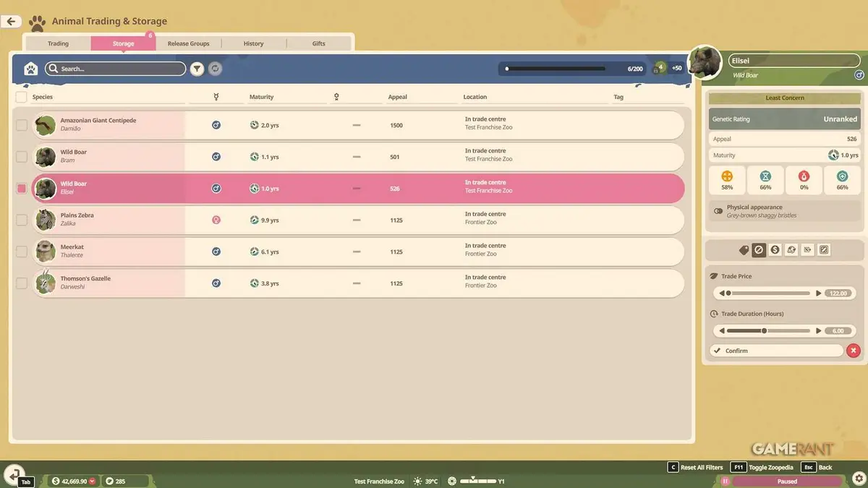The width and height of the screenshot is (868, 488).
Task: Open the History tab
Action: point(253,43)
